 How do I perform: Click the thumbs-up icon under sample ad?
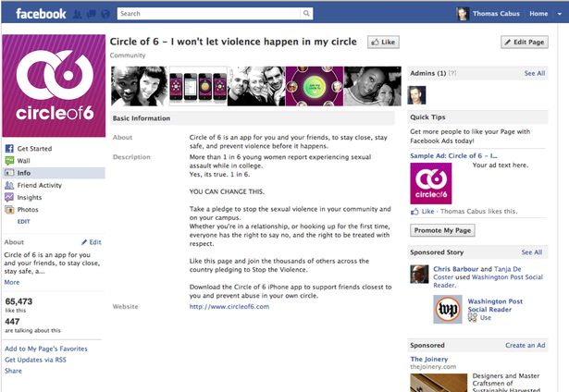click(414, 212)
